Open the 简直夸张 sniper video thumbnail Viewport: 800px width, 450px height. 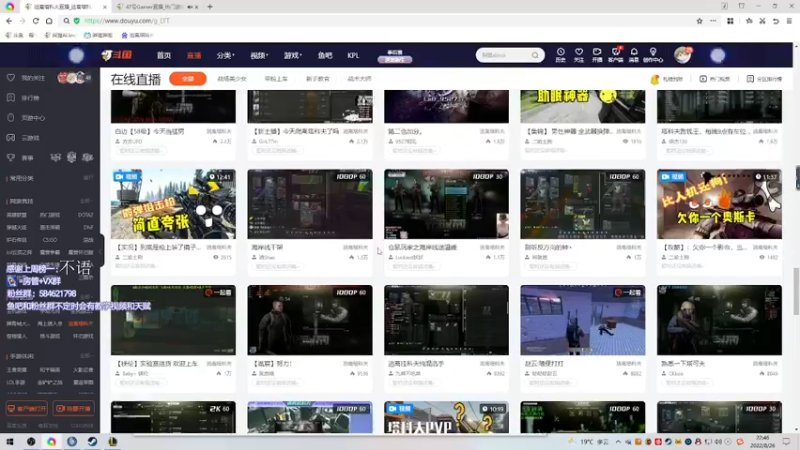(x=173, y=204)
